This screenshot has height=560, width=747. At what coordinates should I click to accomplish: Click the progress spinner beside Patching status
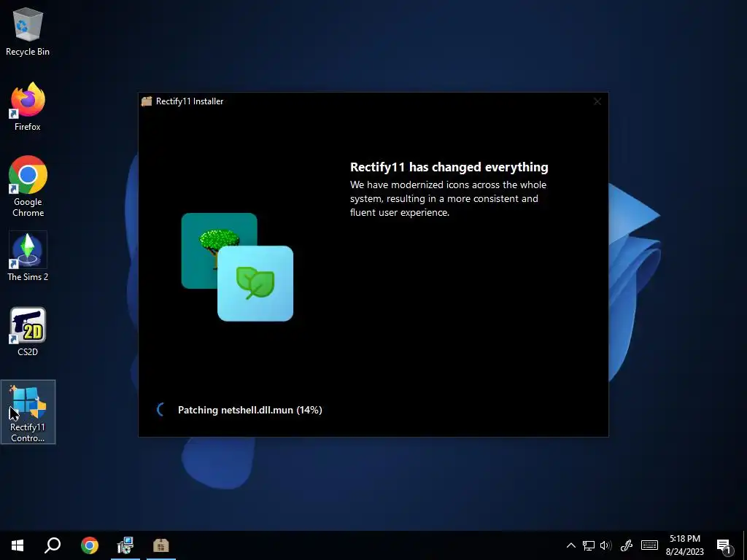161,410
